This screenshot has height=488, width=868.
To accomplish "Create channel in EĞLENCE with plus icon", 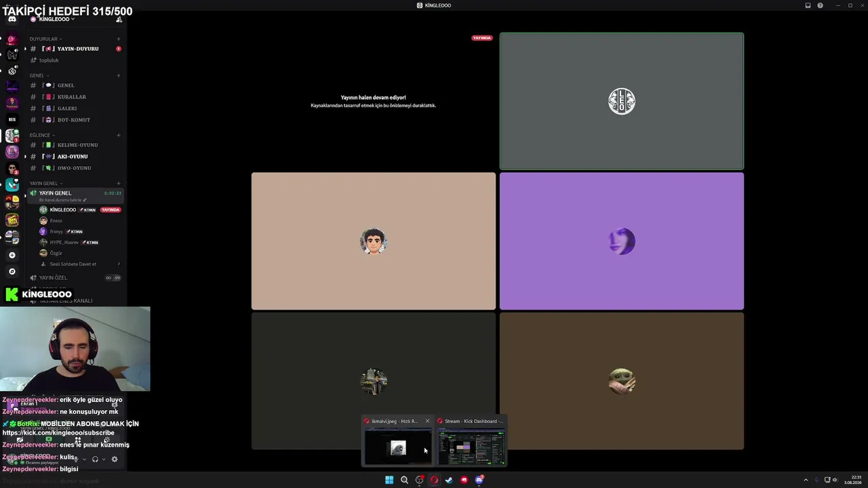I will pyautogui.click(x=119, y=135).
